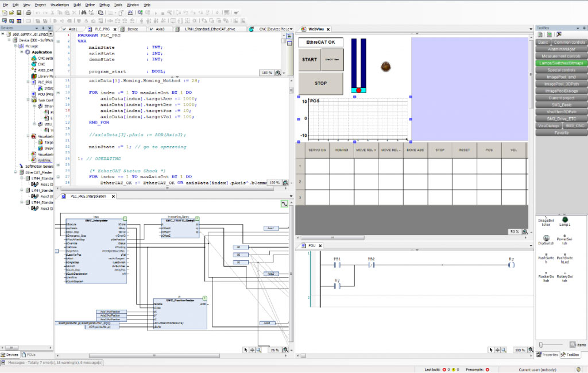Click the Print toolbar icon
The width and height of the screenshot is (588, 373).
(28, 13)
